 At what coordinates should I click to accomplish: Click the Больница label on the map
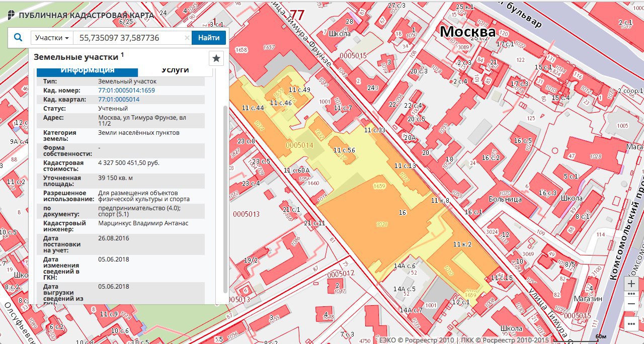[506, 199]
